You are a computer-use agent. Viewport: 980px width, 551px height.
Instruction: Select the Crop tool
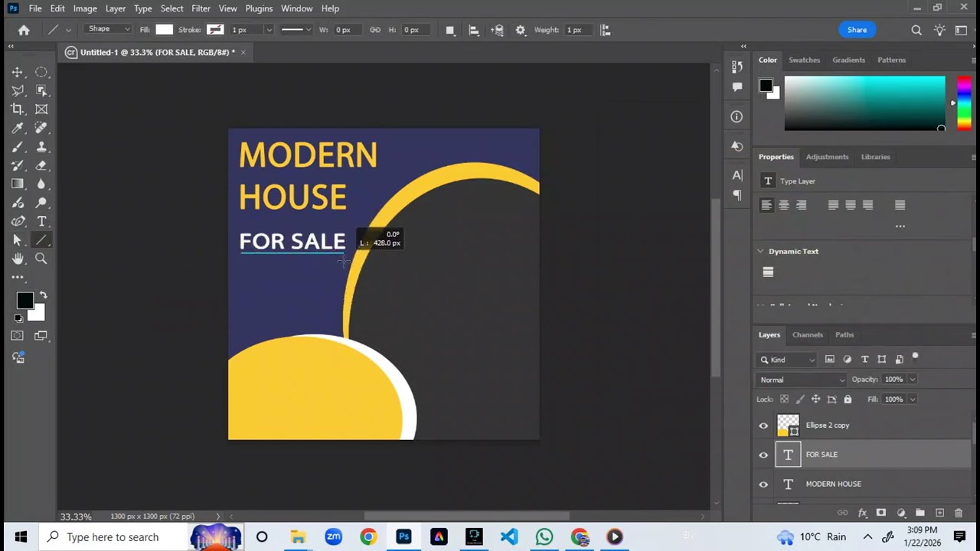pyautogui.click(x=18, y=109)
